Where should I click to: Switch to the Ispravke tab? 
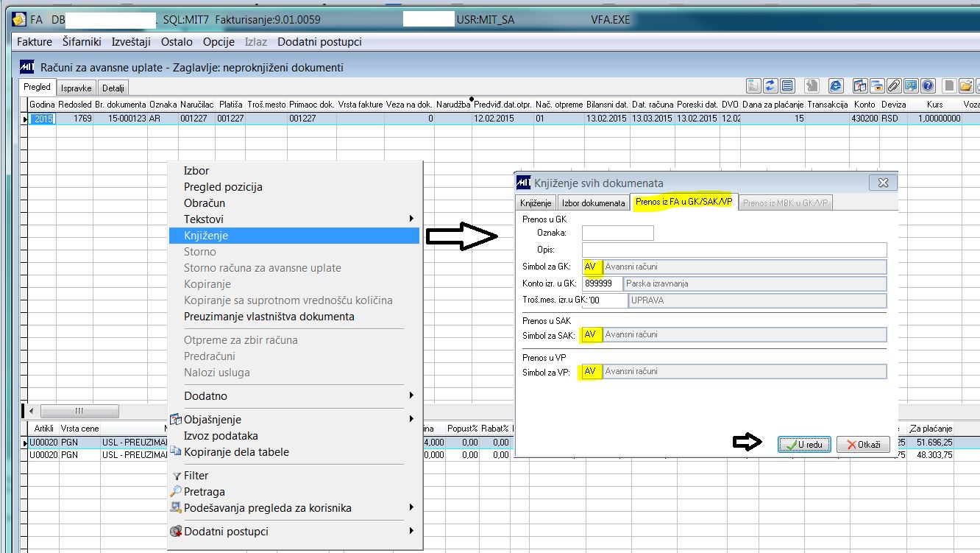click(77, 88)
